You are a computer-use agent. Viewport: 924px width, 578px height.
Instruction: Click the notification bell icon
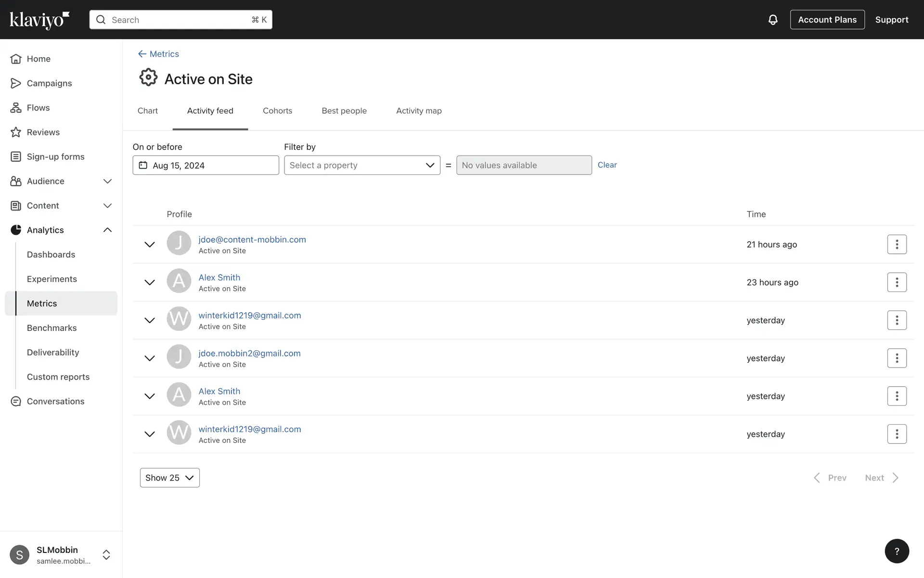click(772, 20)
